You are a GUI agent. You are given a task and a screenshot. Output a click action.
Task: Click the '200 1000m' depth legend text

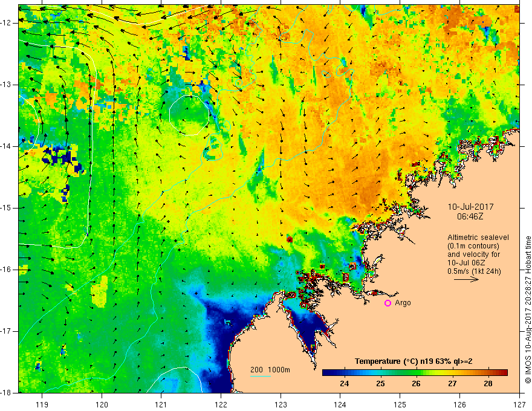tap(270, 370)
